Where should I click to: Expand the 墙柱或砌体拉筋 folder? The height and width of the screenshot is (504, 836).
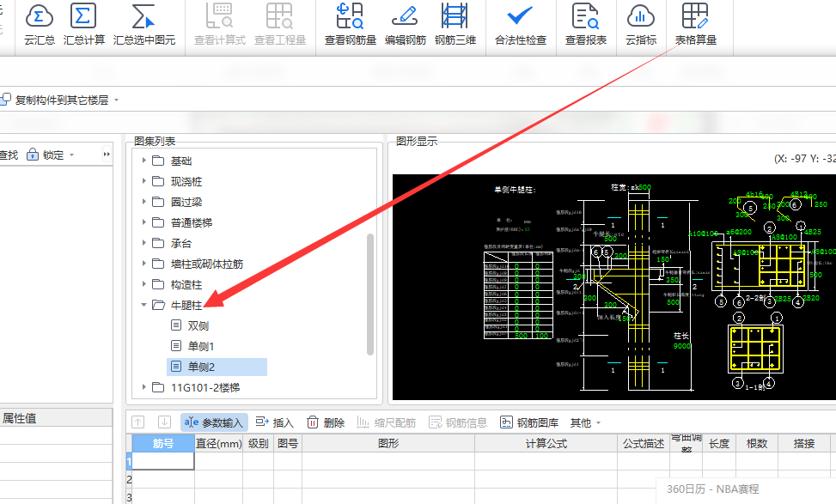[x=144, y=264]
